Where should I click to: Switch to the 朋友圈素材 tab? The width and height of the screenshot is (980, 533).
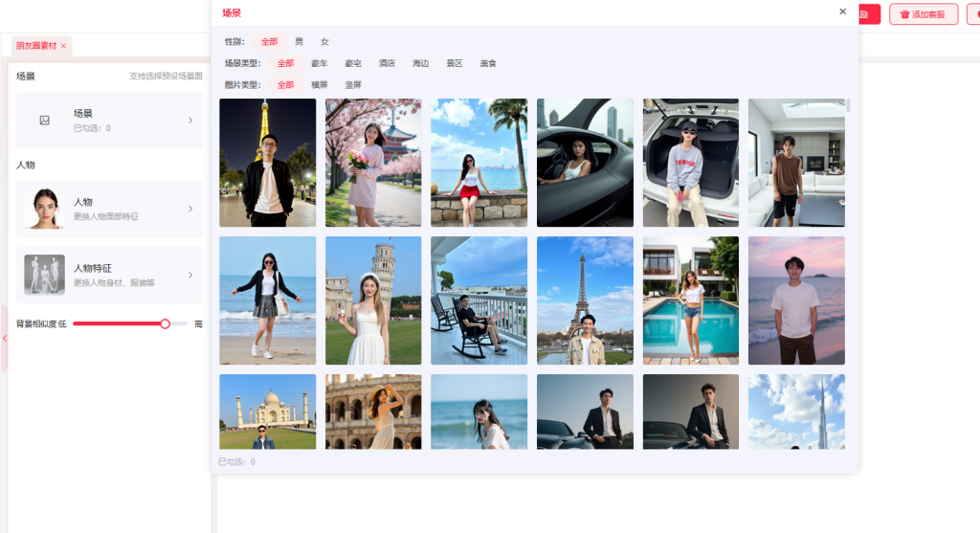(36, 46)
